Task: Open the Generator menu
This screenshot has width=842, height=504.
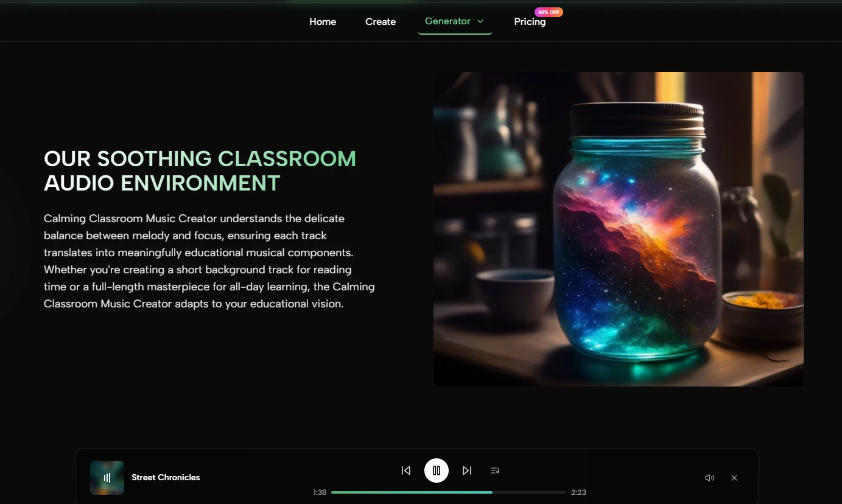Action: pyautogui.click(x=455, y=21)
